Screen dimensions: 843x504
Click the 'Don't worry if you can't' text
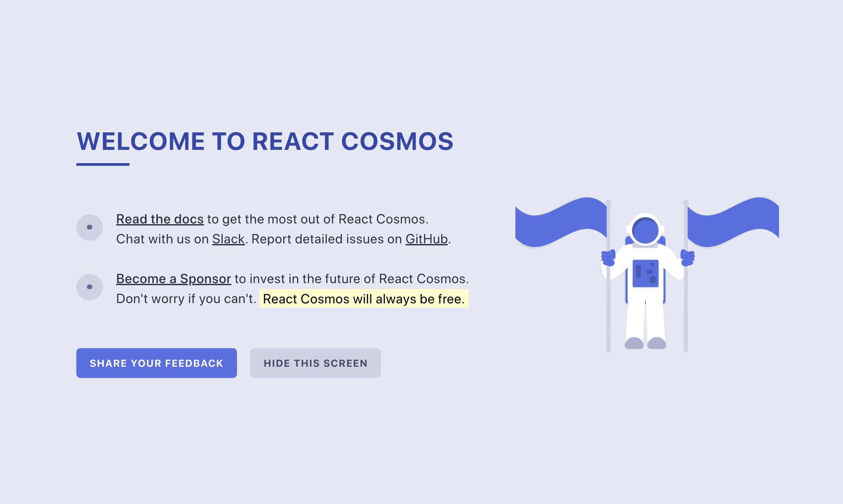tap(186, 299)
